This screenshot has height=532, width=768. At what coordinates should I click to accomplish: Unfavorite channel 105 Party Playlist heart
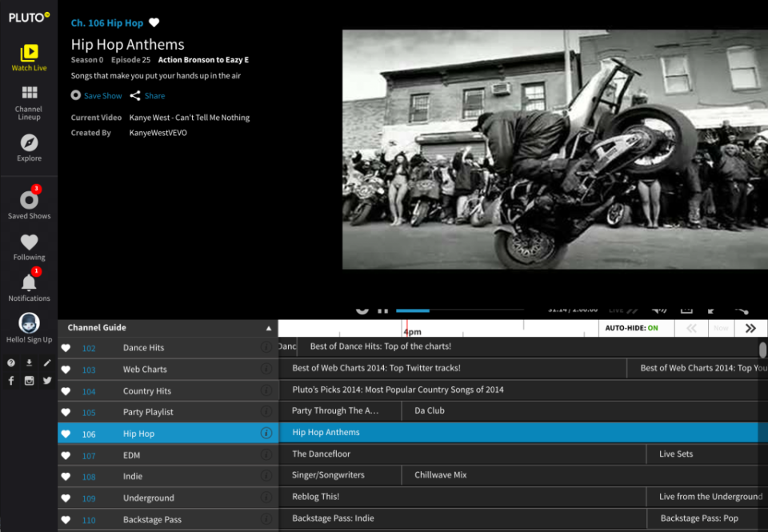coord(66,412)
